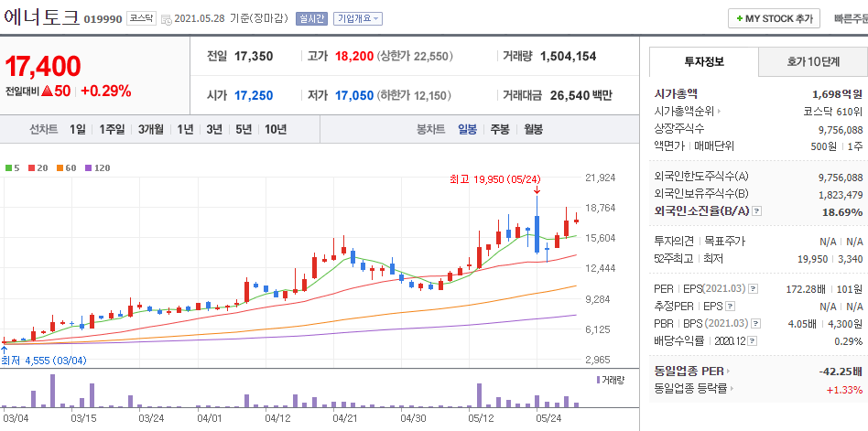Switch to 호가10단계 tab
Image resolution: width=868 pixels, height=431 pixels.
tap(813, 62)
